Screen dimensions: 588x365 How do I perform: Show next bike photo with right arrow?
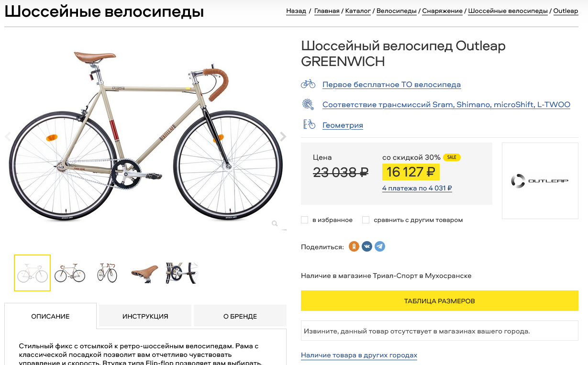pyautogui.click(x=283, y=137)
